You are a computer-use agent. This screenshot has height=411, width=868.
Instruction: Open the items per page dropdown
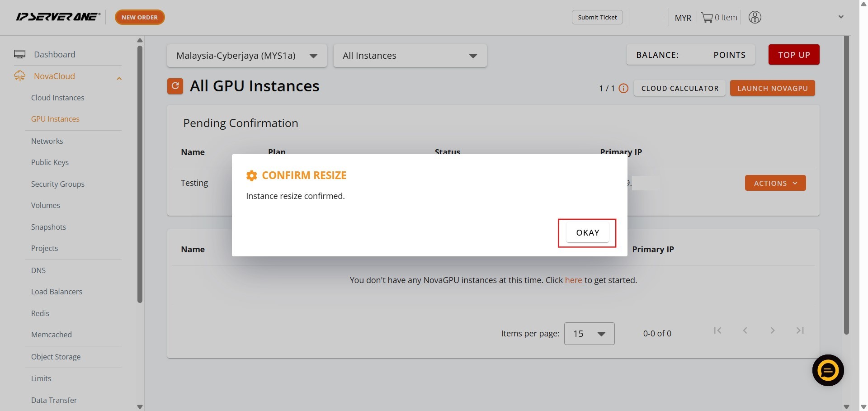pos(589,334)
